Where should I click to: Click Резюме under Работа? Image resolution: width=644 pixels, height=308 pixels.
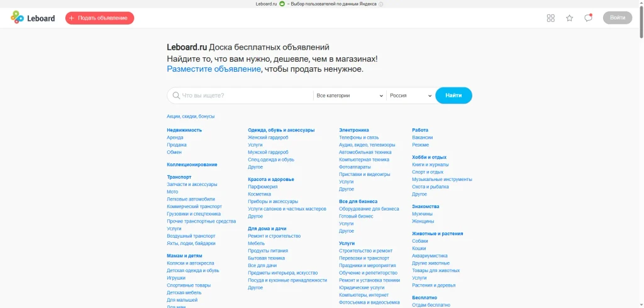click(x=421, y=145)
